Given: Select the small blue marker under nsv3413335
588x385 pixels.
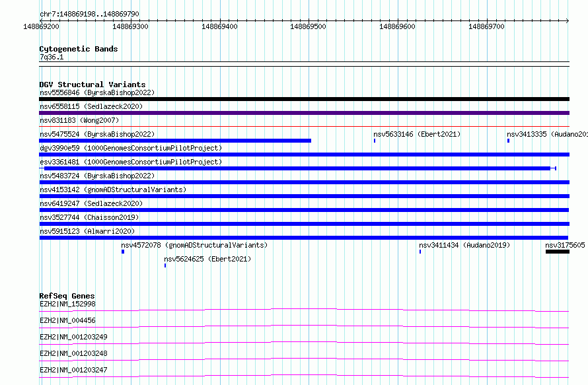Looking at the screenshot, I should pyautogui.click(x=508, y=141).
